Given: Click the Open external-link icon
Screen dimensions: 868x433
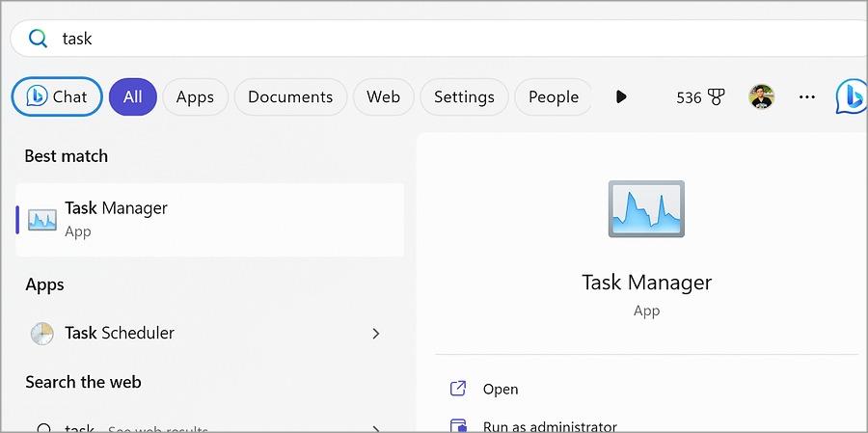Looking at the screenshot, I should point(458,389).
